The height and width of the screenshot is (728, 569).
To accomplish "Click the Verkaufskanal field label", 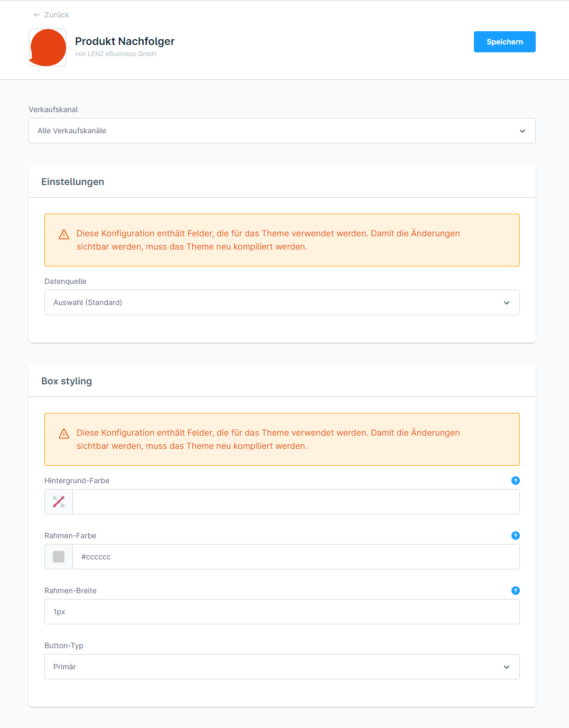I will point(53,109).
